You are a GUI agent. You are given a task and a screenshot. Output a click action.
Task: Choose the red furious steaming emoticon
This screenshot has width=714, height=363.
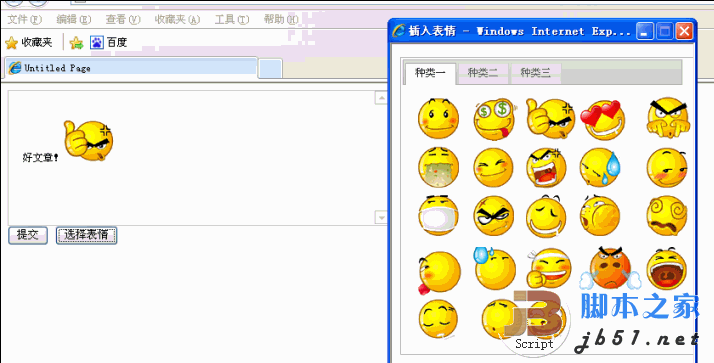click(610, 268)
